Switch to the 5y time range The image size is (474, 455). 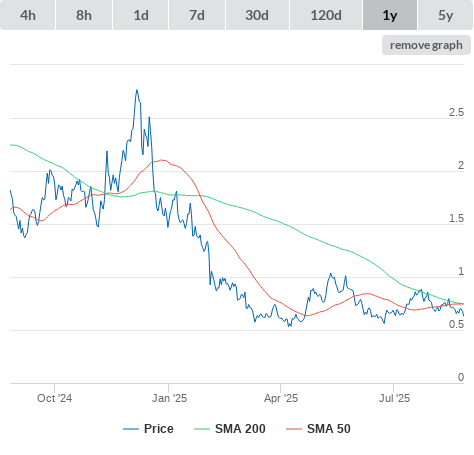[x=446, y=15]
